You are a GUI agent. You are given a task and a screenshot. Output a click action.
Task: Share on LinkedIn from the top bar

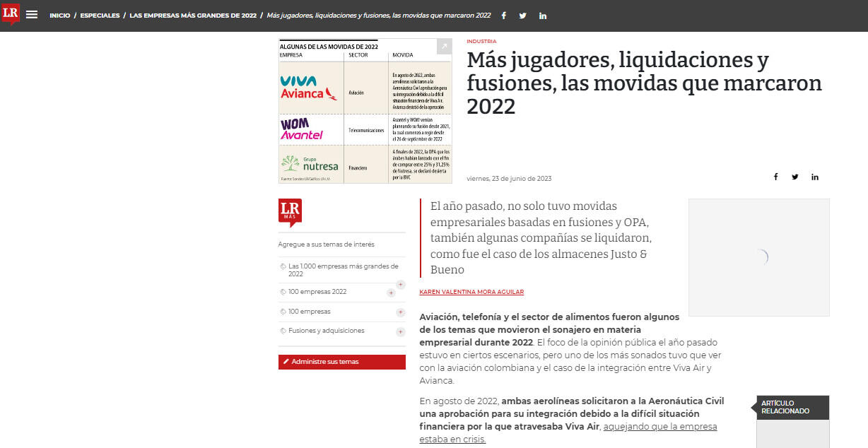(x=543, y=16)
